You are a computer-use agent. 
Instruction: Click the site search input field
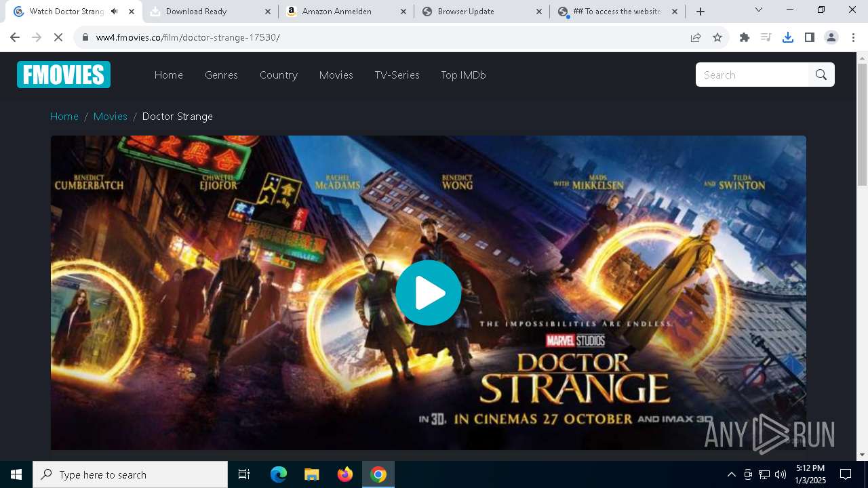[x=752, y=75]
